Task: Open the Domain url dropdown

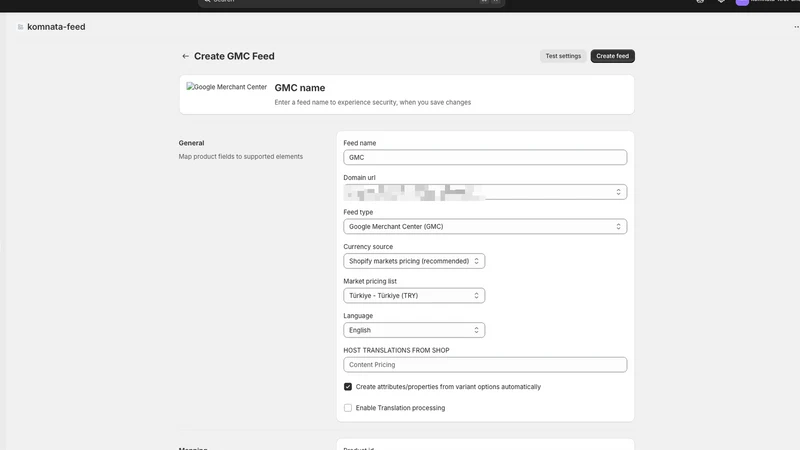Action: (485, 192)
